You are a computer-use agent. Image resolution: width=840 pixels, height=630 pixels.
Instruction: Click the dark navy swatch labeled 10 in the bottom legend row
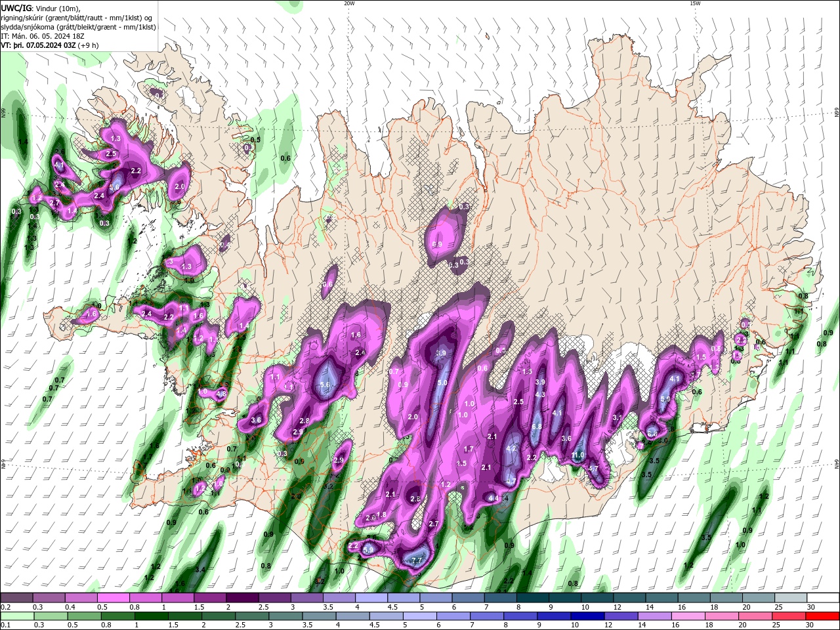pyautogui.click(x=589, y=616)
